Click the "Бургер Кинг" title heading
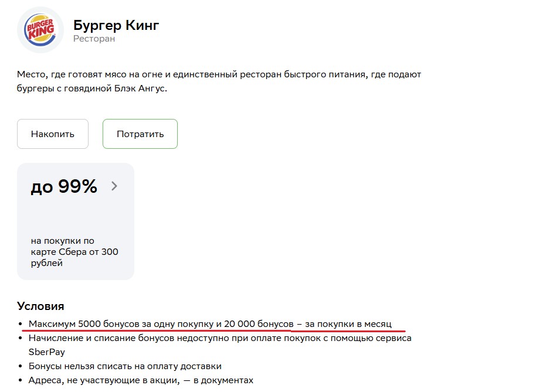Image resolution: width=546 pixels, height=392 pixels. point(116,25)
